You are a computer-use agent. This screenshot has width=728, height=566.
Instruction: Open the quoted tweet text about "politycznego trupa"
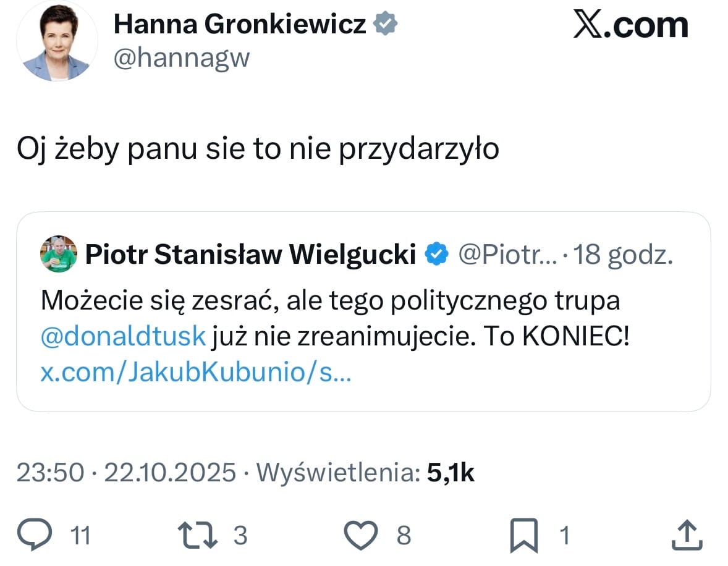coord(330,301)
